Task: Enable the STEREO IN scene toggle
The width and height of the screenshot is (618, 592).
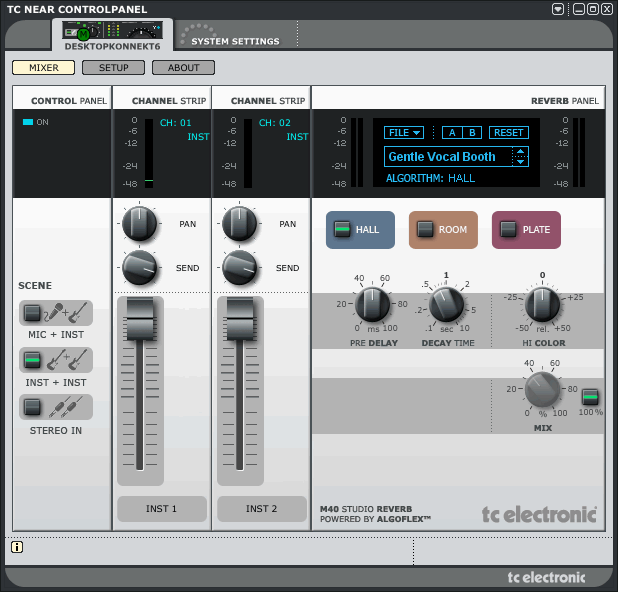Action: tap(32, 407)
